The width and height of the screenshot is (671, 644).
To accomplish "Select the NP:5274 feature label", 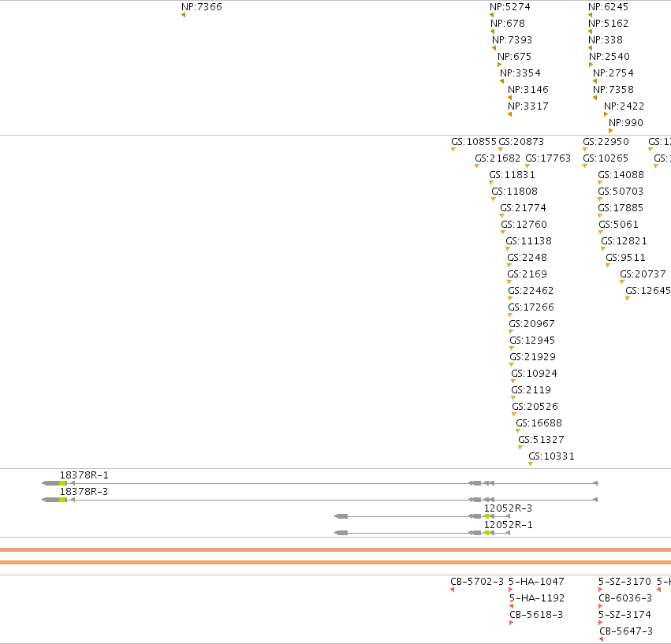I will pyautogui.click(x=509, y=7).
